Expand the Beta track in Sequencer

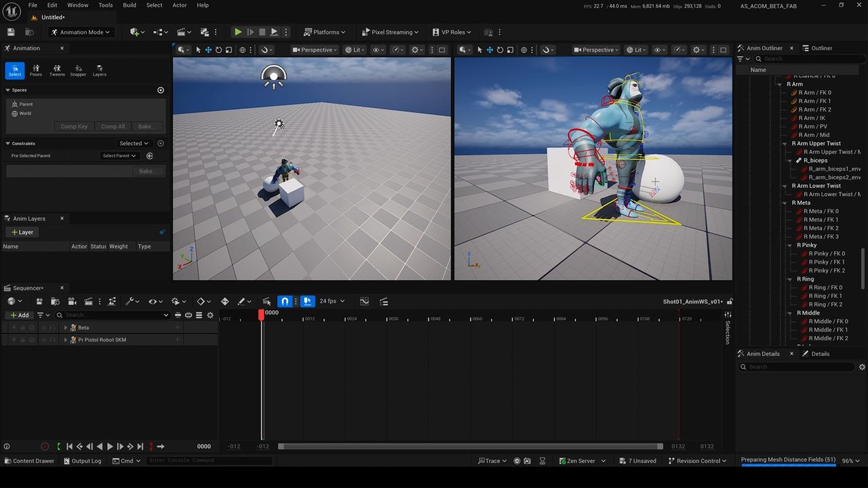66,327
